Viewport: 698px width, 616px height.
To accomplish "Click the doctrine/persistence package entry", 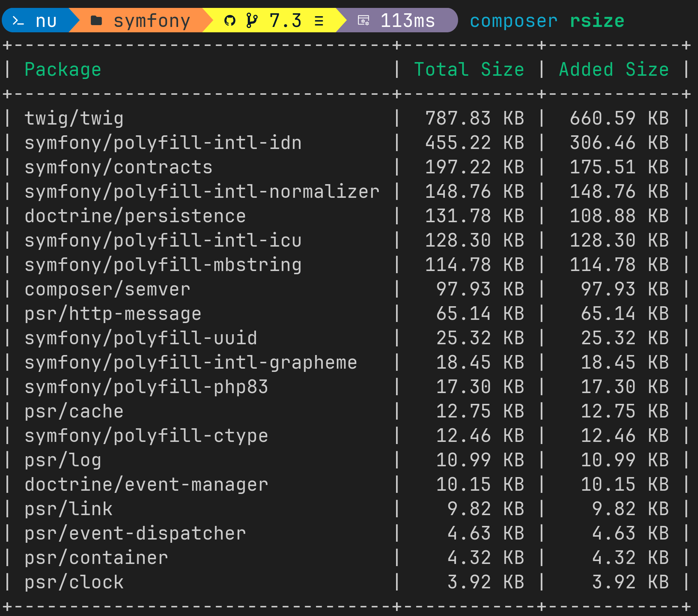I will (135, 216).
